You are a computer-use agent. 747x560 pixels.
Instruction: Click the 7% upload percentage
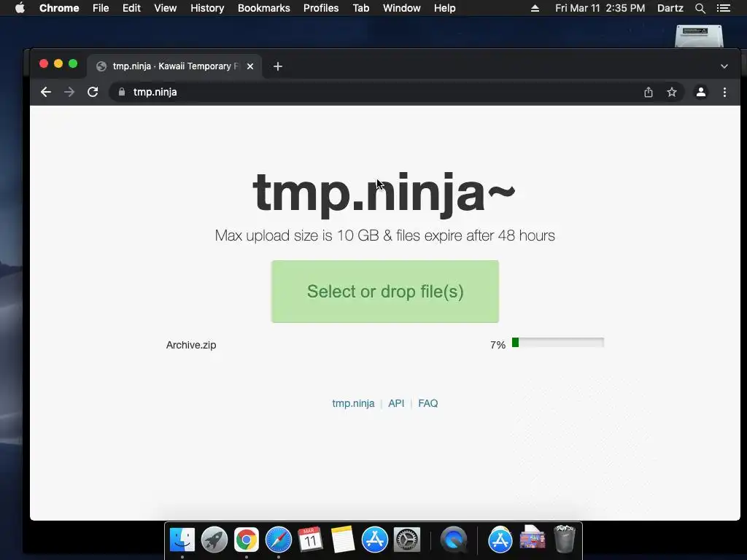tap(498, 345)
